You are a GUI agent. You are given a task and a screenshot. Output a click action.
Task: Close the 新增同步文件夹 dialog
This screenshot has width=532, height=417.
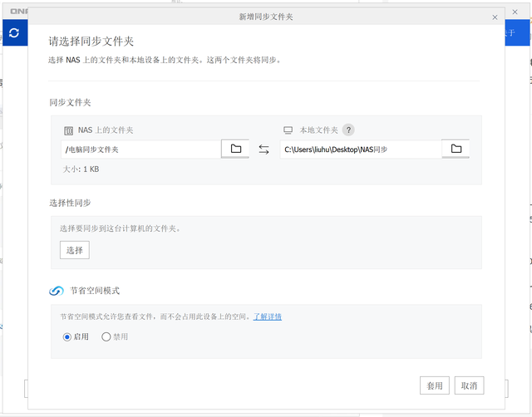[495, 17]
